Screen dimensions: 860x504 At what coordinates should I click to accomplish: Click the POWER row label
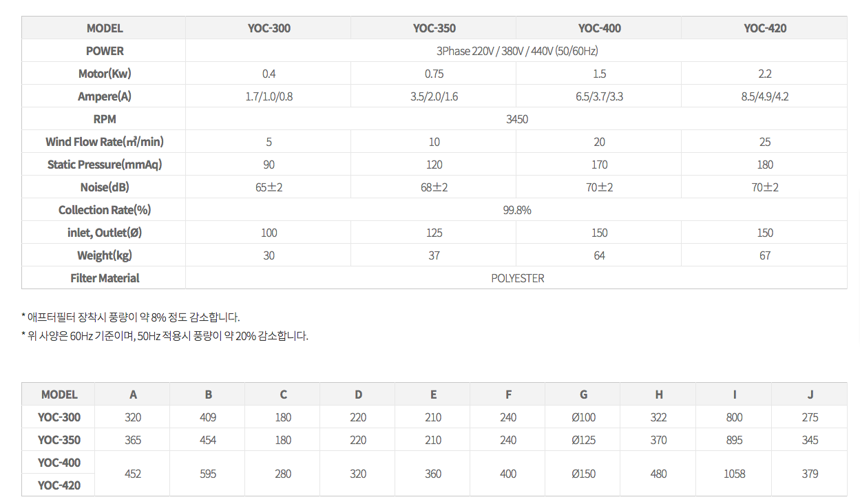(105, 51)
